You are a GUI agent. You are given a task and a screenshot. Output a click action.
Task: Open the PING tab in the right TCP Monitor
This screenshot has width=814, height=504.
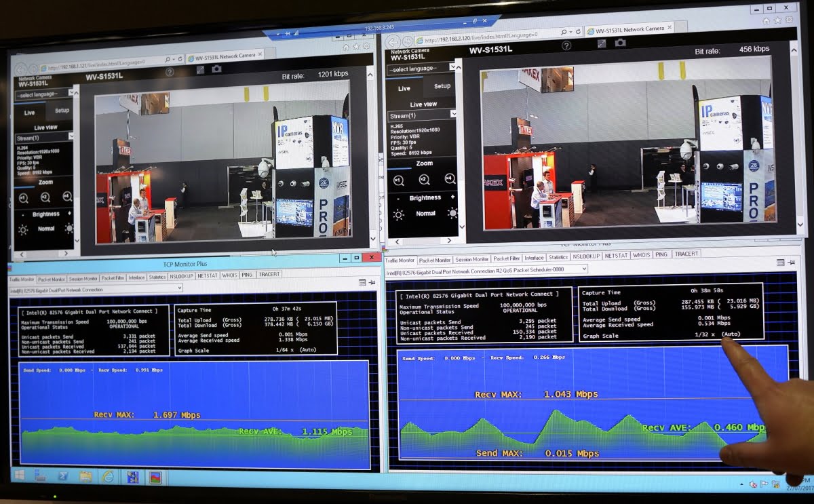point(661,254)
